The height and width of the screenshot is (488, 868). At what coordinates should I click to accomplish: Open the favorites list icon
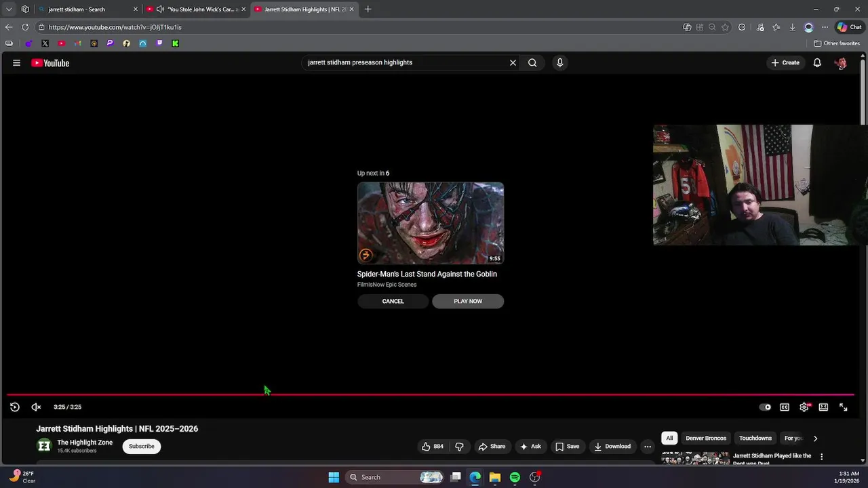[776, 27]
